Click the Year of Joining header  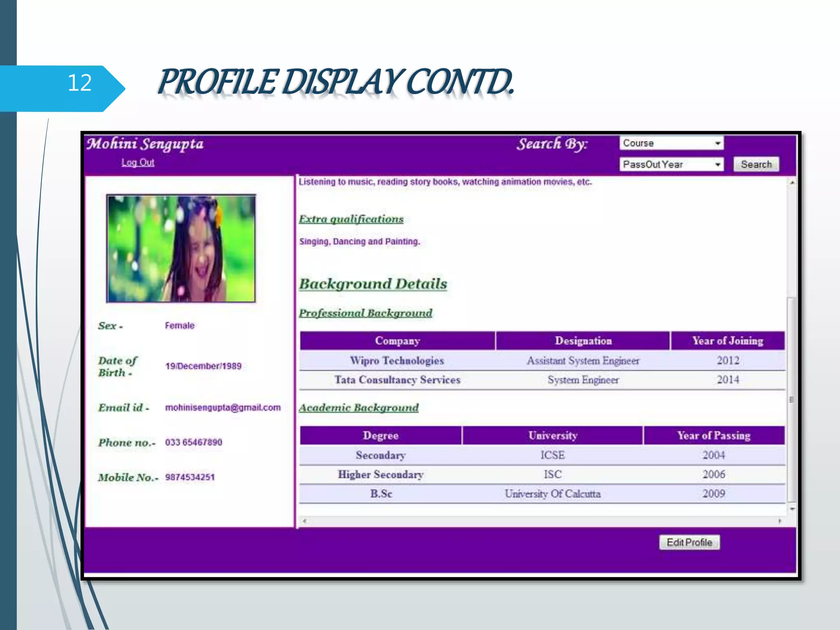pos(728,341)
